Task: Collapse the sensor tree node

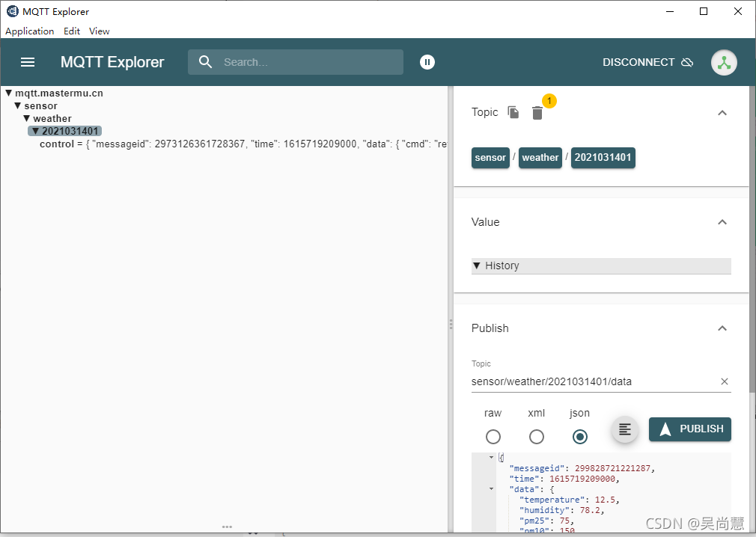Action: [18, 105]
